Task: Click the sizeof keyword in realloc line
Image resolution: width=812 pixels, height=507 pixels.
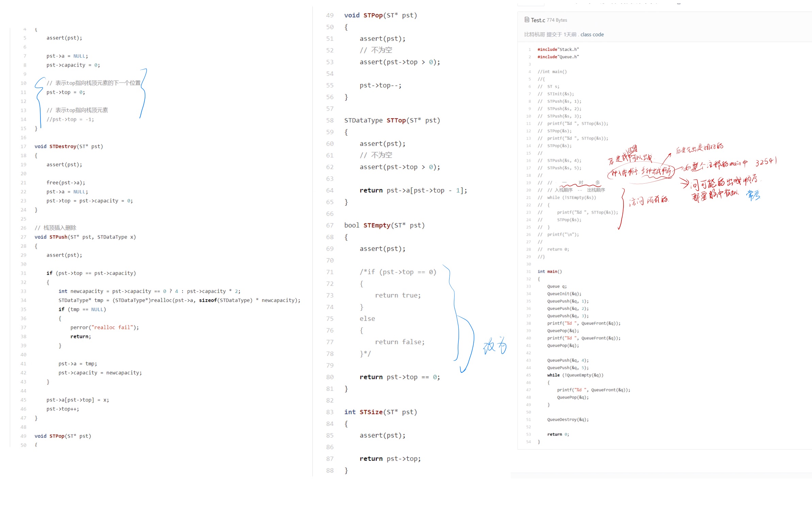Action: tap(208, 300)
